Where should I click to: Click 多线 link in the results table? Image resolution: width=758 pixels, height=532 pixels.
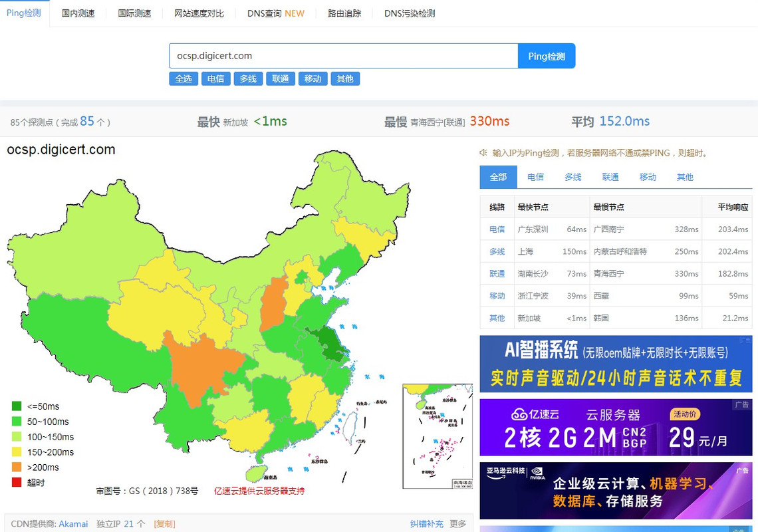497,251
